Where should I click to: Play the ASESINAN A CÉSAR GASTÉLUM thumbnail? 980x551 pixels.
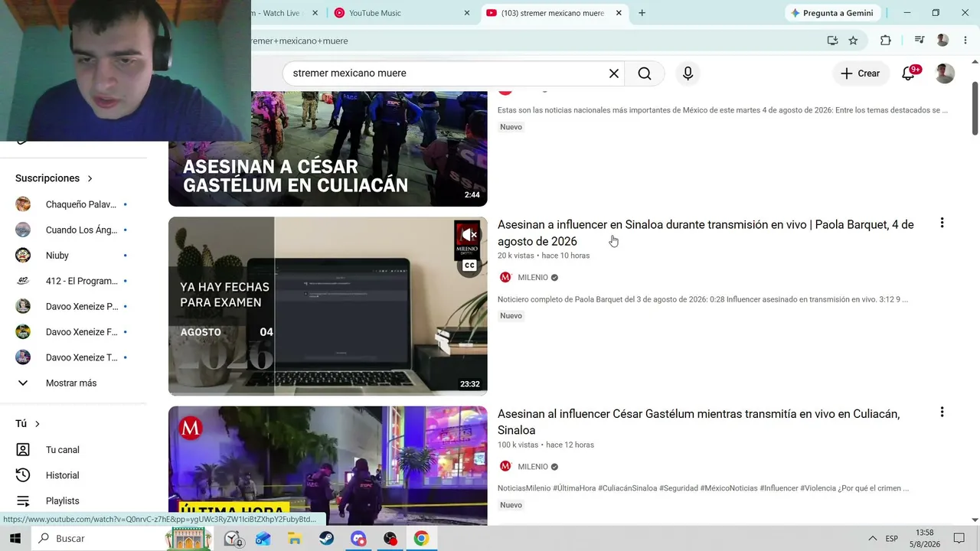tap(328, 148)
